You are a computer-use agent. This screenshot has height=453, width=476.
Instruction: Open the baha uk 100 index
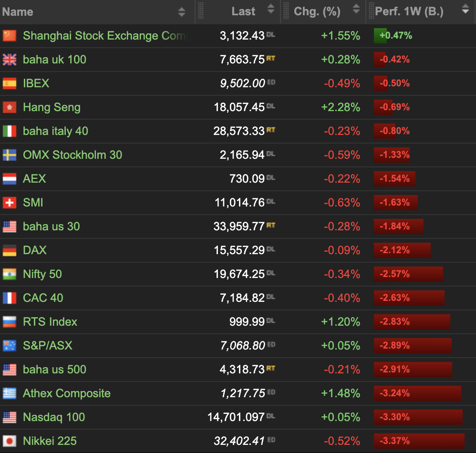pos(55,60)
